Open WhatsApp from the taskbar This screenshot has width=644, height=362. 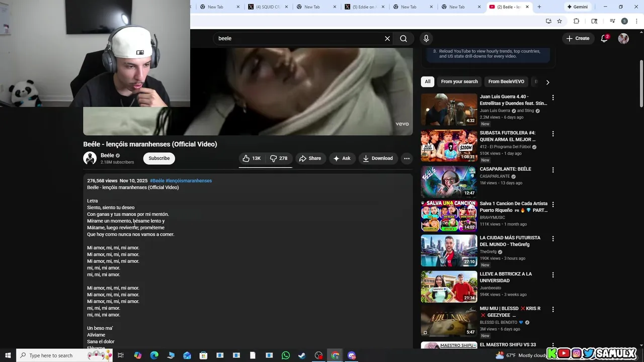click(x=286, y=355)
